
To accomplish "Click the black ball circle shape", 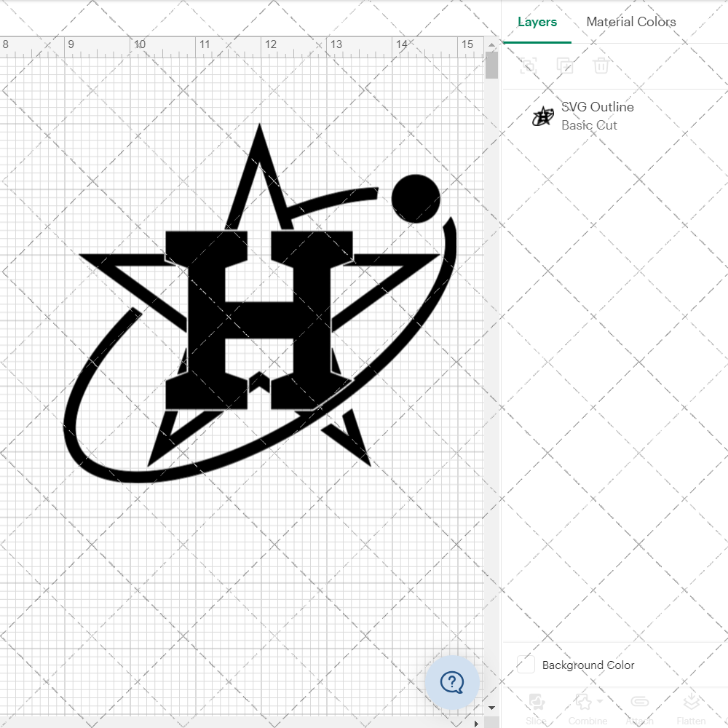I will 416,199.
